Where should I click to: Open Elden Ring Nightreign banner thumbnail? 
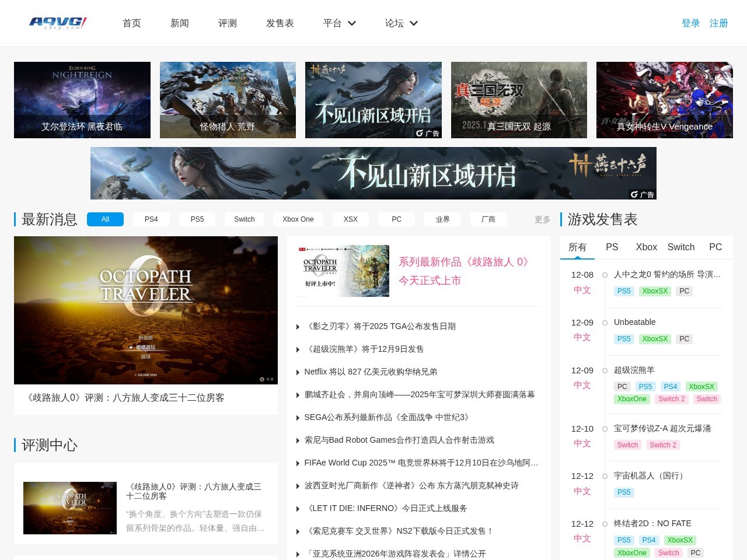point(82,100)
